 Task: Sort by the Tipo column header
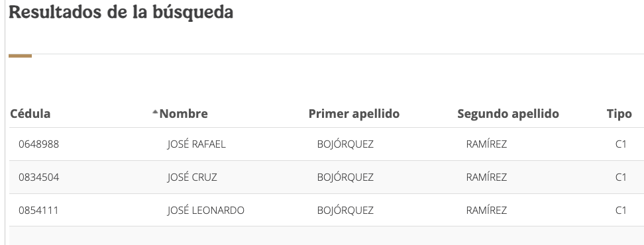point(619,114)
